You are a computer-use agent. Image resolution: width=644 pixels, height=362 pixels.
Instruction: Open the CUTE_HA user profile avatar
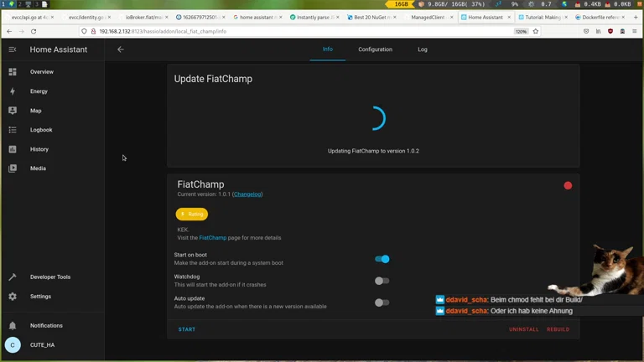tap(13, 345)
